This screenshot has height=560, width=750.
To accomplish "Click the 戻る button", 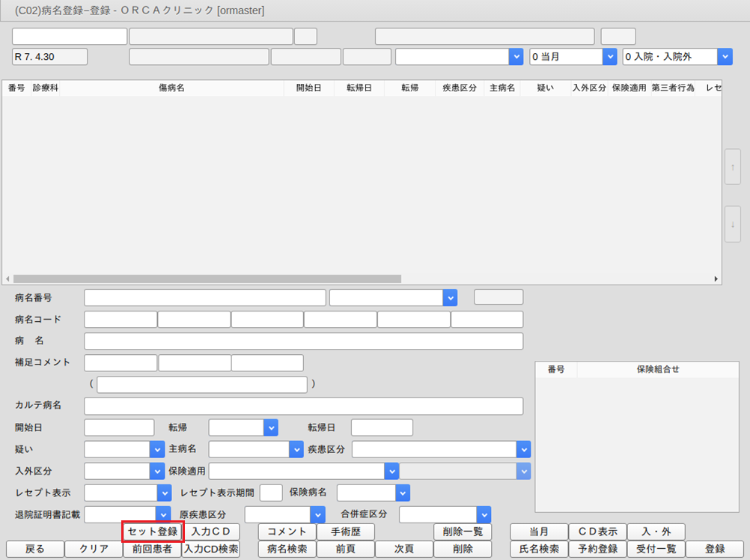I will tap(34, 549).
